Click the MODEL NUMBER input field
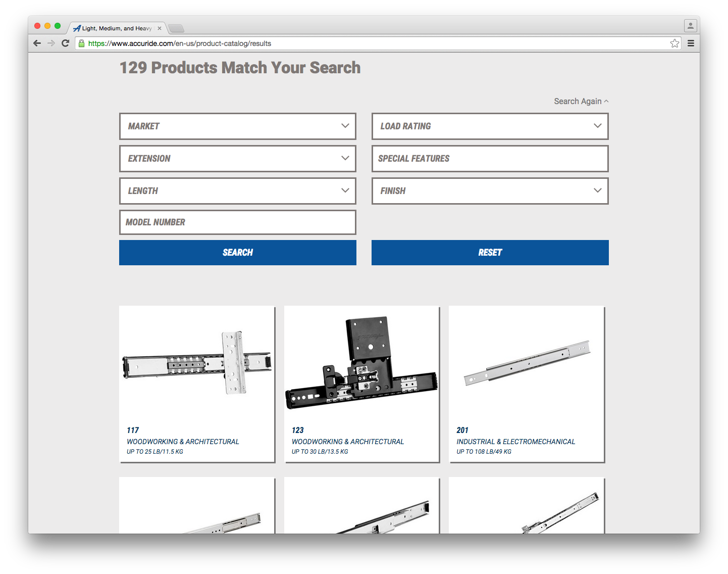 coord(237,222)
